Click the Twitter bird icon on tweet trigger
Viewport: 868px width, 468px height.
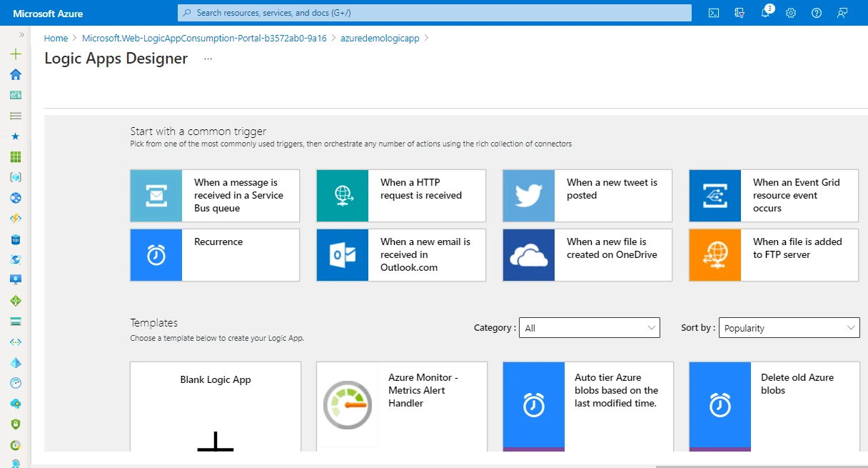[528, 196]
